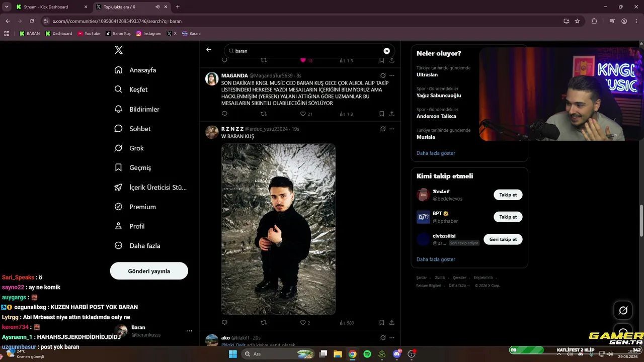The height and width of the screenshot is (362, 644).
Task: View analytics showing 583 views
Action: tap(347, 323)
